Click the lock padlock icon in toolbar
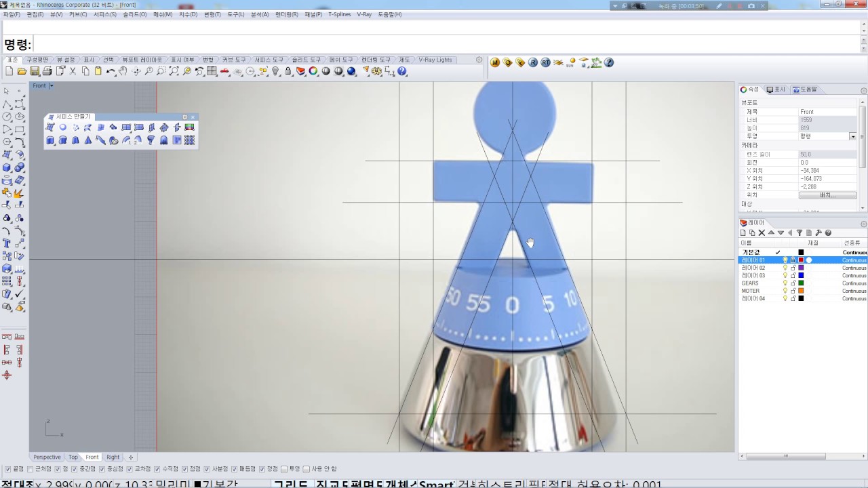 click(x=288, y=71)
